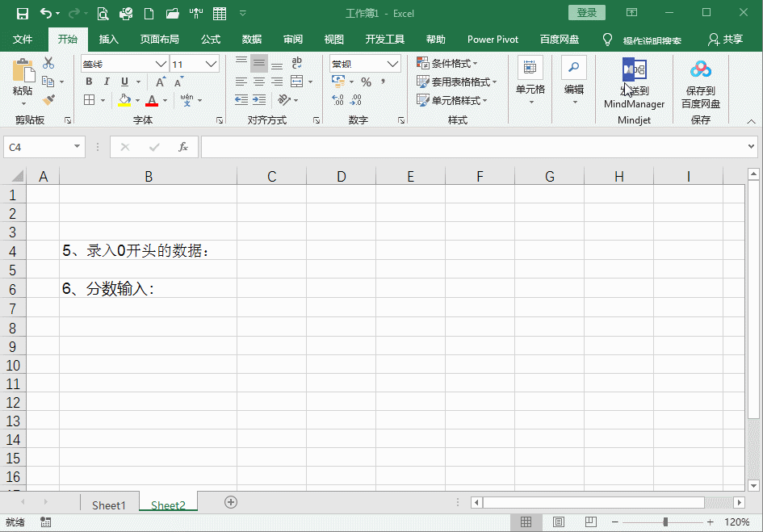Apply bold formatting with the B icon
This screenshot has height=532, width=763.
coord(88,81)
